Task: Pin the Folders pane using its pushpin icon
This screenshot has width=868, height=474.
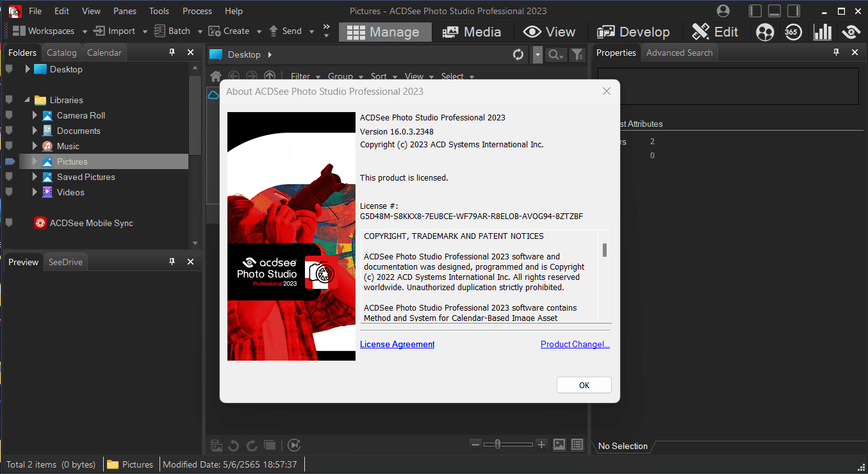Action: 172,53
